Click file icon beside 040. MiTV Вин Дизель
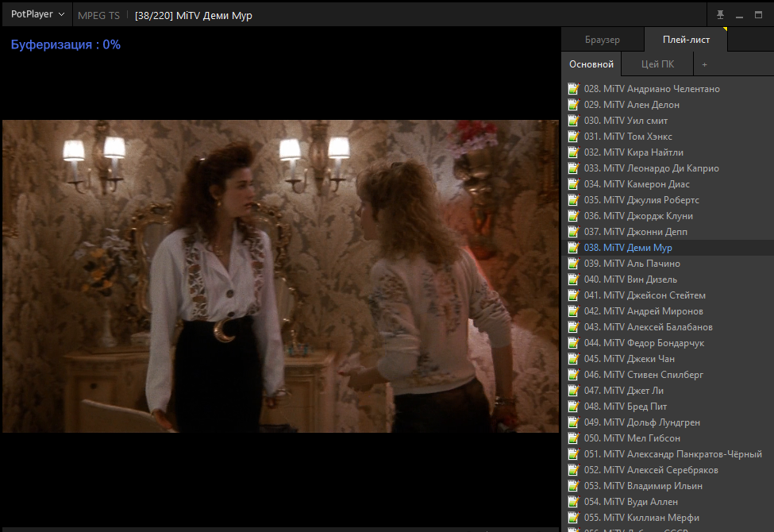This screenshot has width=774, height=532. click(574, 279)
